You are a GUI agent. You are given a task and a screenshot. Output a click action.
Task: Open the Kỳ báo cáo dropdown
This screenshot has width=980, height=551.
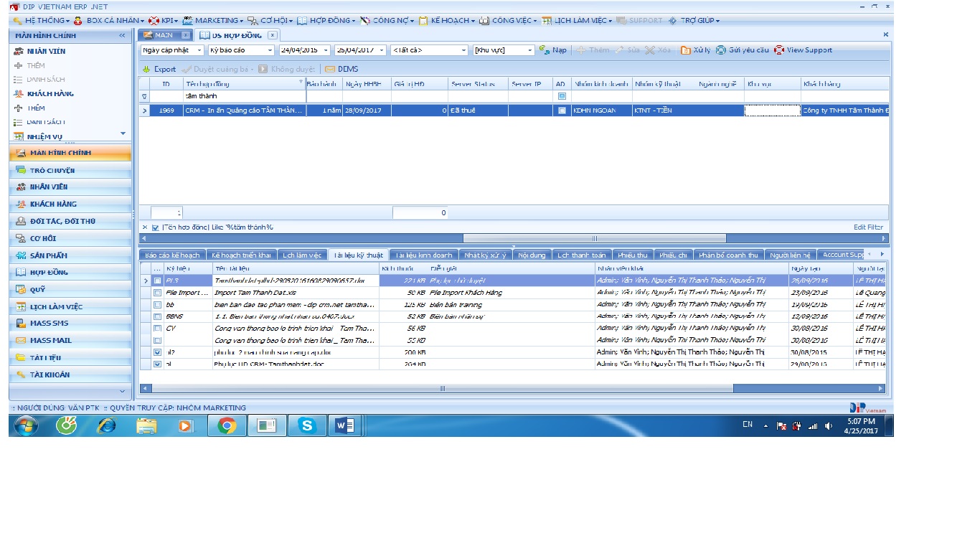pos(270,50)
